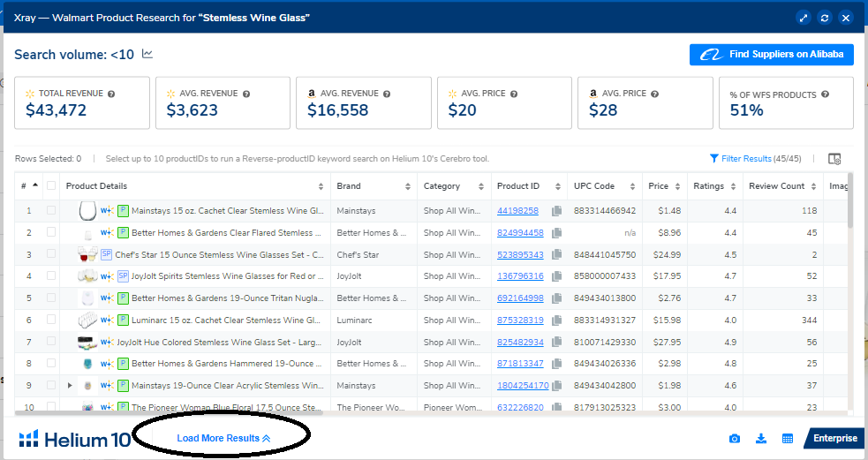Viewport: 868px width, 460px height.
Task: Download the results with the download icon
Action: point(761,439)
